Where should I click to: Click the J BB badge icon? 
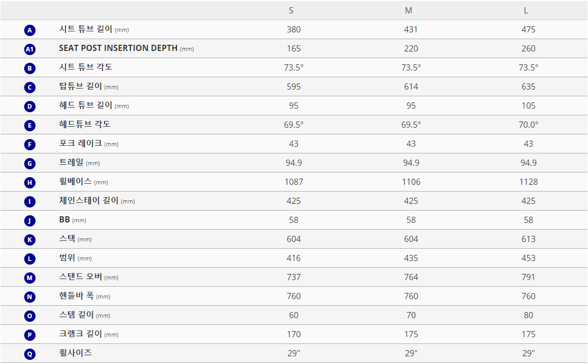pos(30,220)
